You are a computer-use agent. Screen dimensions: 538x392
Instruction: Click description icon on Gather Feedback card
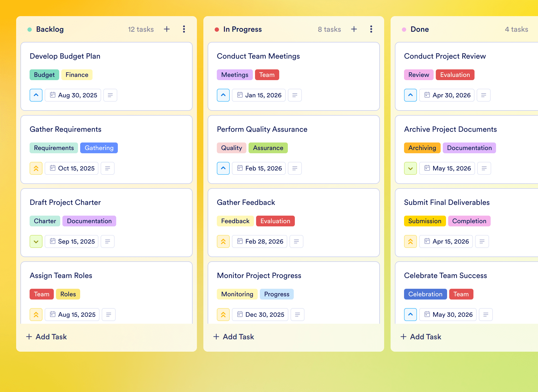point(296,241)
